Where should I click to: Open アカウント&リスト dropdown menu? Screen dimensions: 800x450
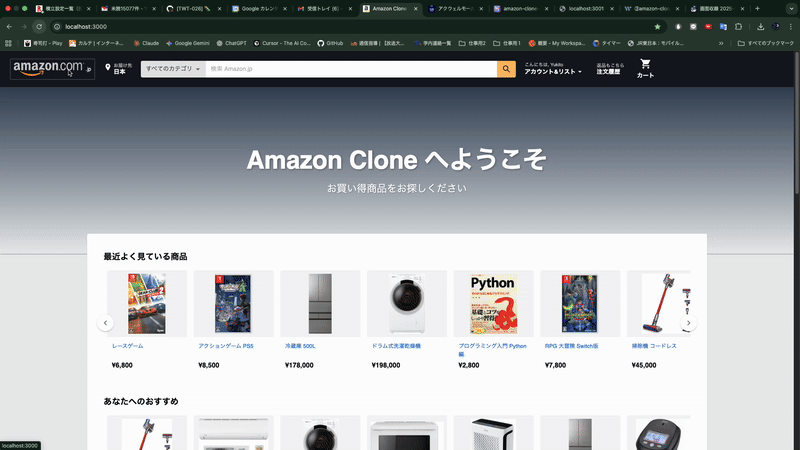(553, 72)
